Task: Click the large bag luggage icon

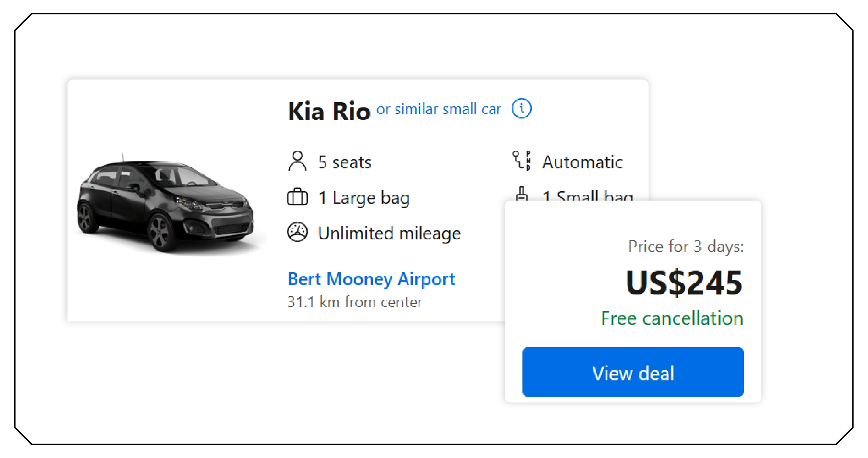Action: click(298, 197)
